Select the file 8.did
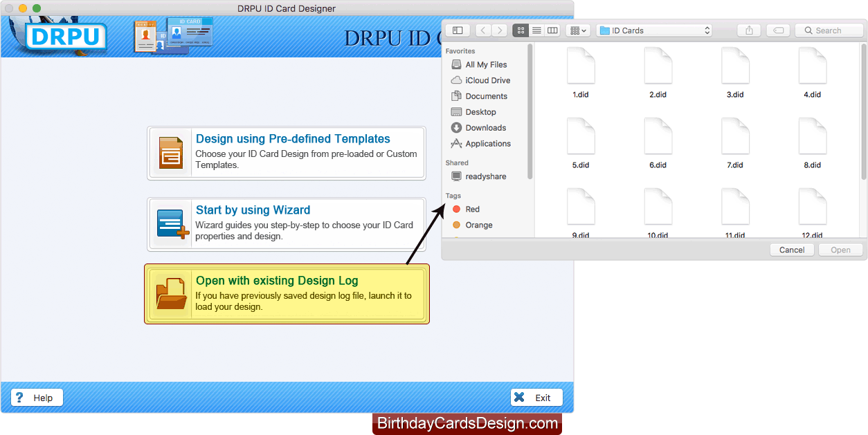 click(813, 143)
